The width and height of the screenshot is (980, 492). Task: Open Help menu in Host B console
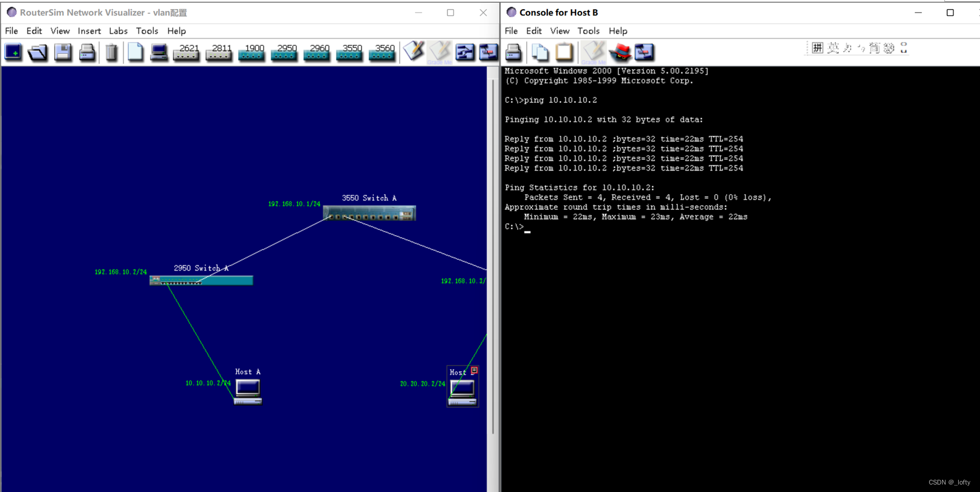tap(618, 31)
